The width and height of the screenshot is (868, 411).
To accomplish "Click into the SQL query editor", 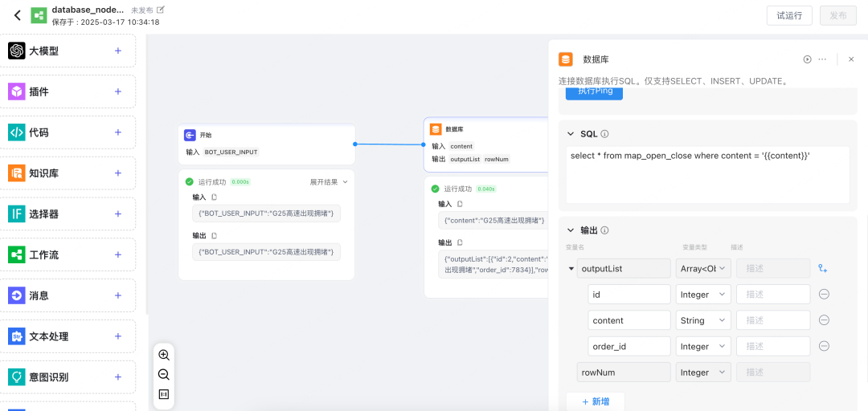I will coord(707,175).
